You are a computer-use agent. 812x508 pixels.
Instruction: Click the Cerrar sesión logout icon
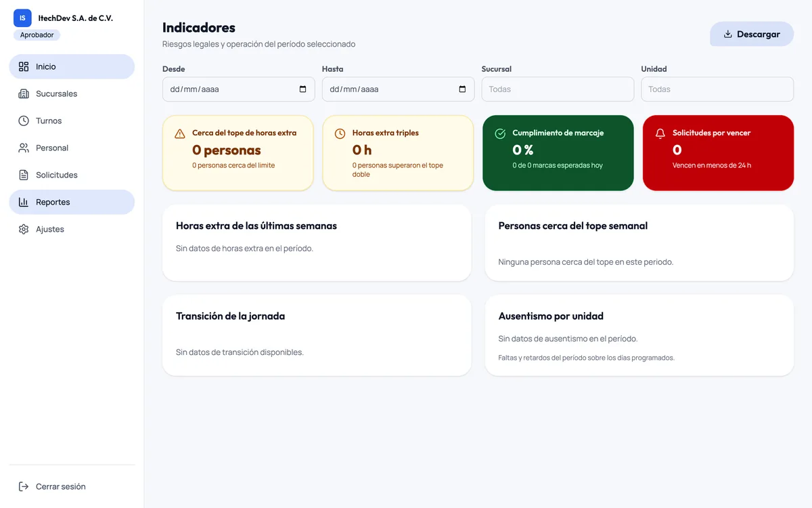pos(24,486)
